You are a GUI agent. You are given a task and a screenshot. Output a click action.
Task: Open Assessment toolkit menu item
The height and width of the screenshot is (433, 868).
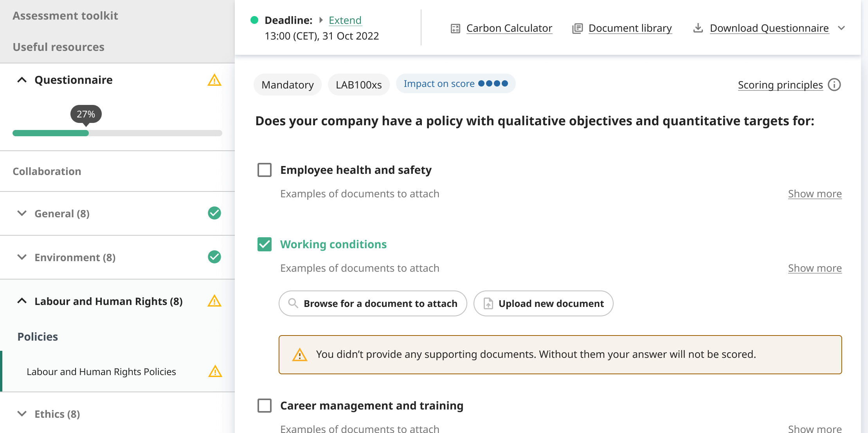coord(65,16)
